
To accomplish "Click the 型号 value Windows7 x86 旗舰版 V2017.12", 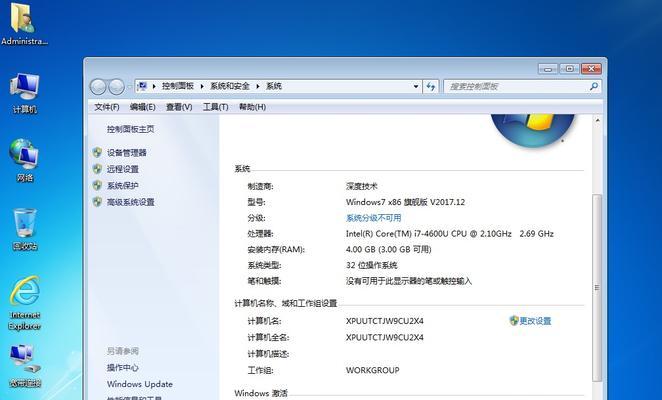I will click(x=405, y=202).
